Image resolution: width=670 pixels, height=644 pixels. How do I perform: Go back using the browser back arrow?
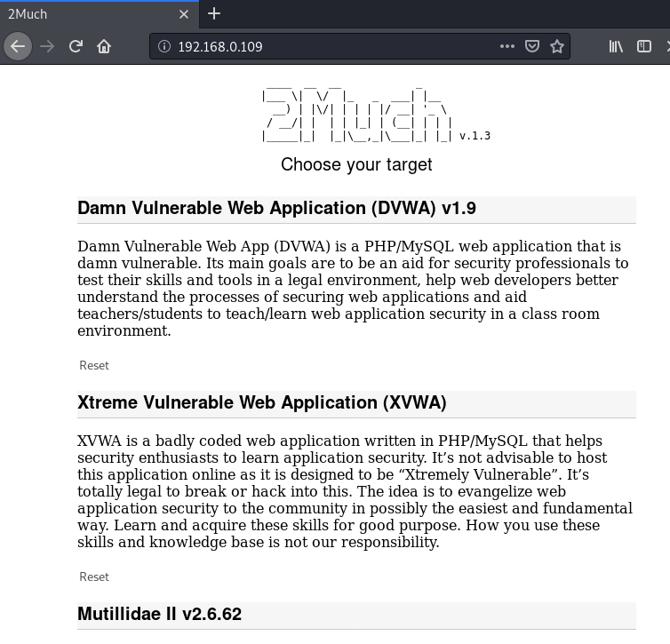[18, 46]
